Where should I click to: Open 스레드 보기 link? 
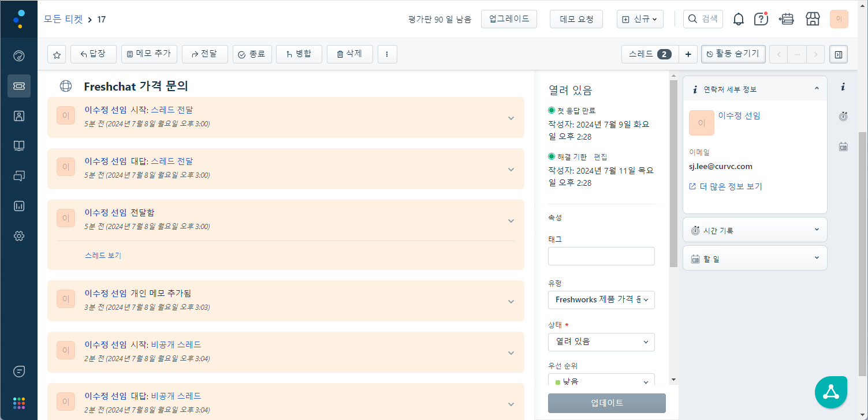[103, 256]
